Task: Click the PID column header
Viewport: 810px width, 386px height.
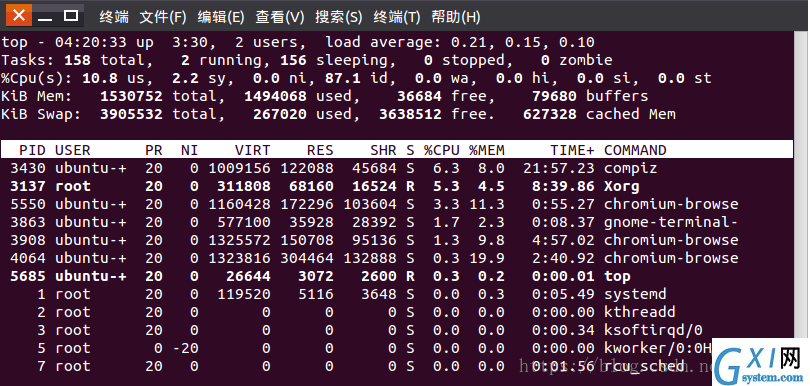Action: click(x=32, y=150)
